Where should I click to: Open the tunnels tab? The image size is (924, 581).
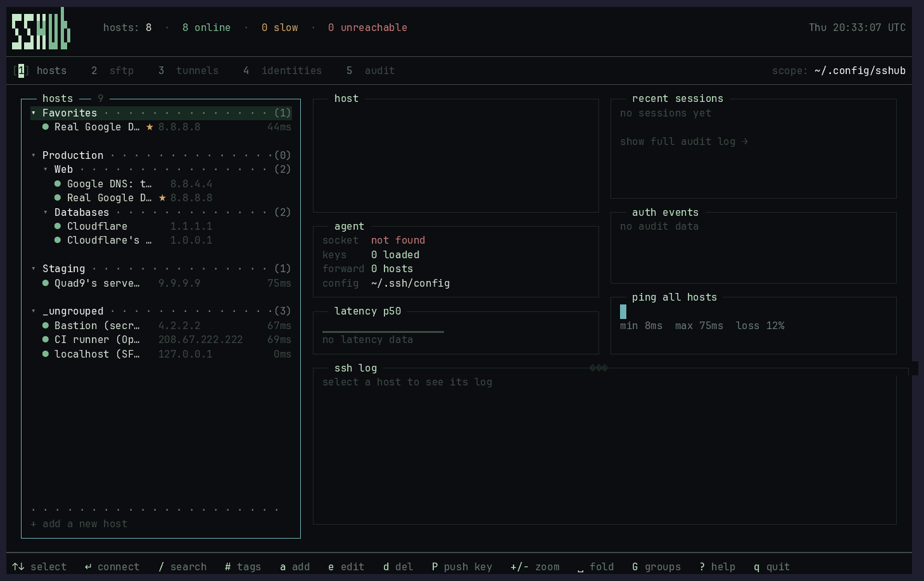(x=189, y=70)
